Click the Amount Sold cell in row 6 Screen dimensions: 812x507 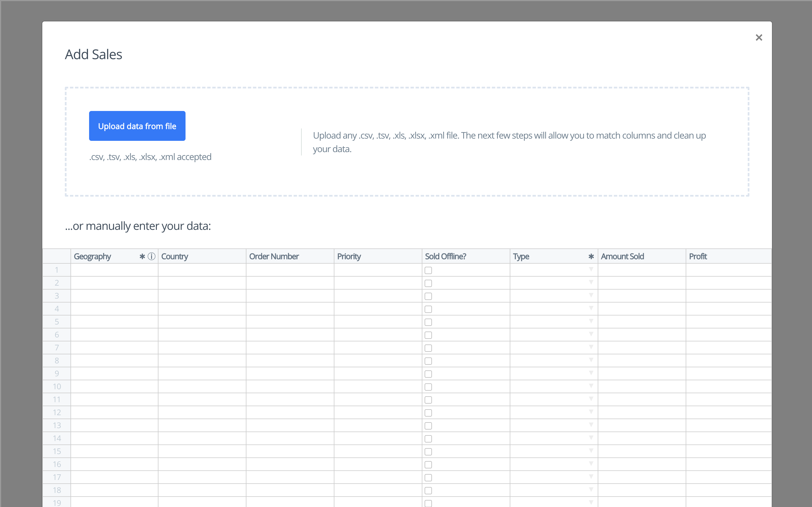pos(641,335)
